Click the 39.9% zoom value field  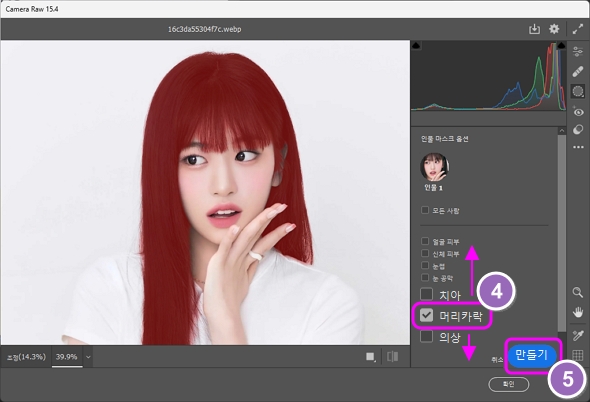coord(67,357)
